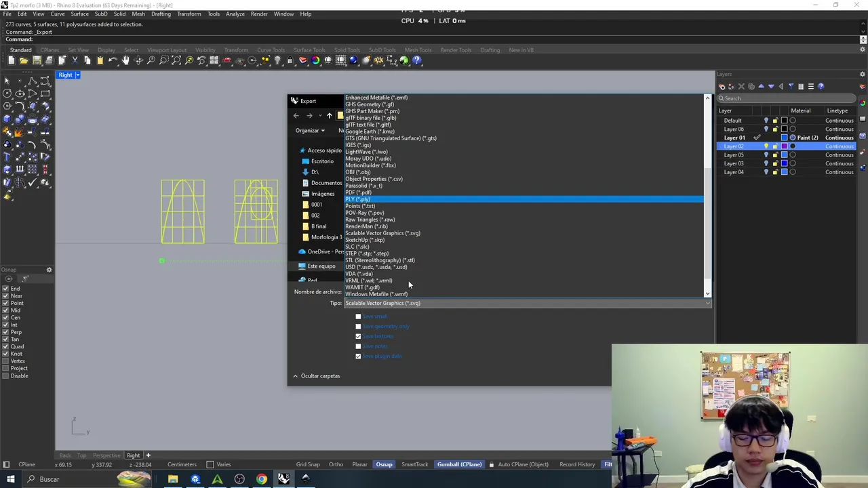Click the Paste clipboard icon
The height and width of the screenshot is (488, 868).
pos(100,60)
